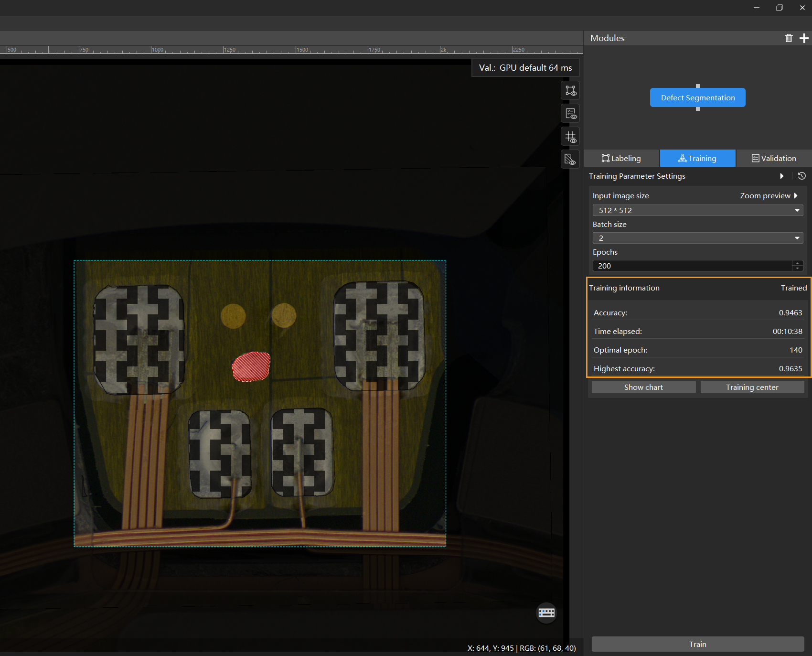This screenshot has height=656, width=812.
Task: Open Batch size dropdown
Action: [698, 238]
